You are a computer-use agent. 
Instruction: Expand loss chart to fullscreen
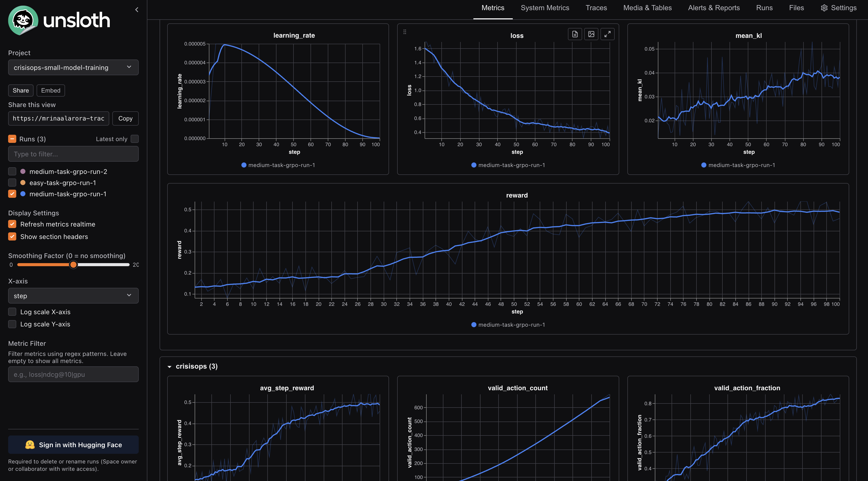pos(607,34)
